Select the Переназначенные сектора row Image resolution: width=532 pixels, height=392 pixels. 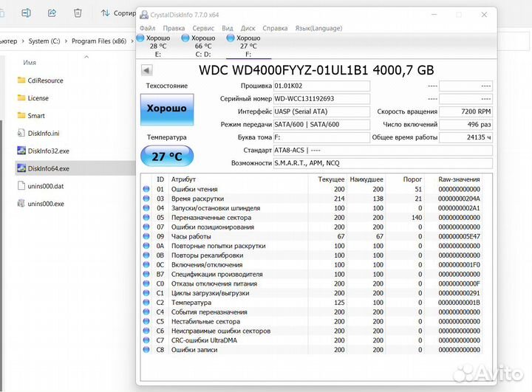(x=312, y=217)
